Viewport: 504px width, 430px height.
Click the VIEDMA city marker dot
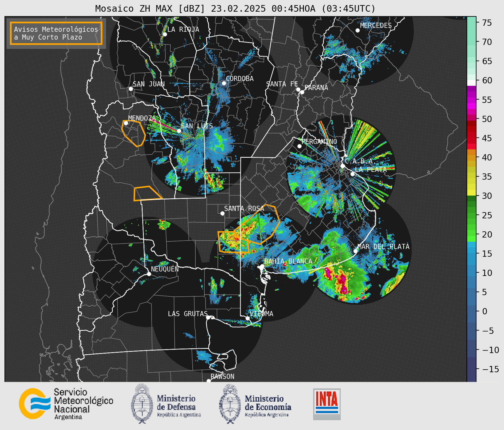(x=248, y=318)
